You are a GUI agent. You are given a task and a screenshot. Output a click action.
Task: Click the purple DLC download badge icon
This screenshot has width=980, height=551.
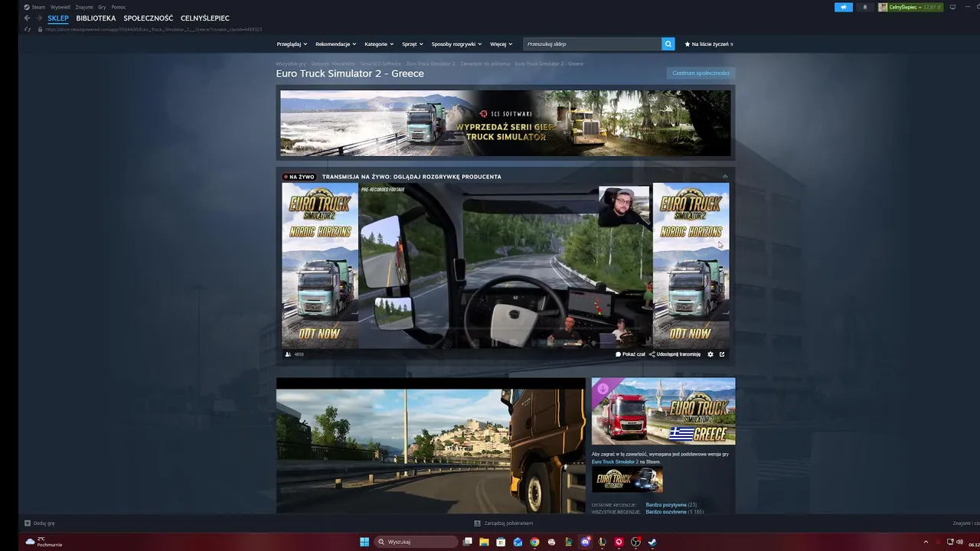coord(603,388)
